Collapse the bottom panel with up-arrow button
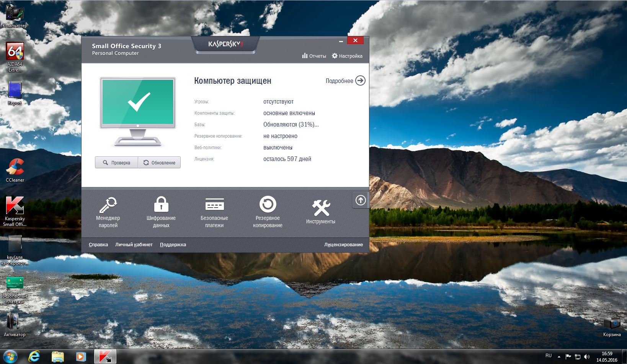This screenshot has width=627, height=364. 361,200
